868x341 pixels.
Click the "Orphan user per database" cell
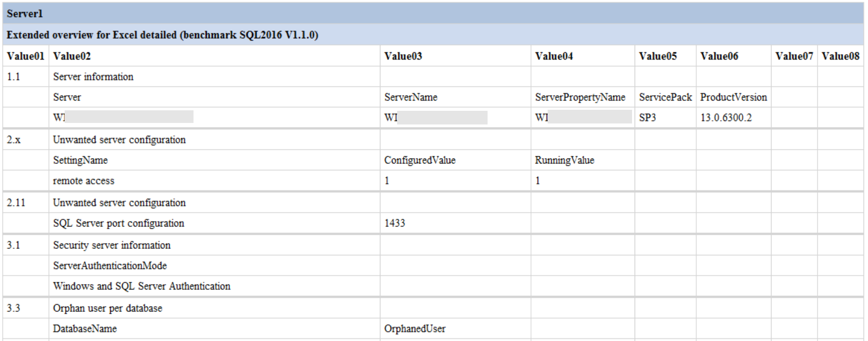[x=108, y=308]
